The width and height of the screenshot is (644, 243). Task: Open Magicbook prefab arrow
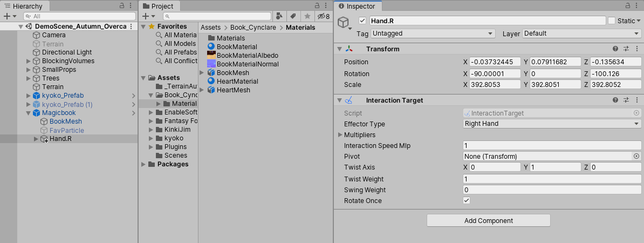(133, 113)
